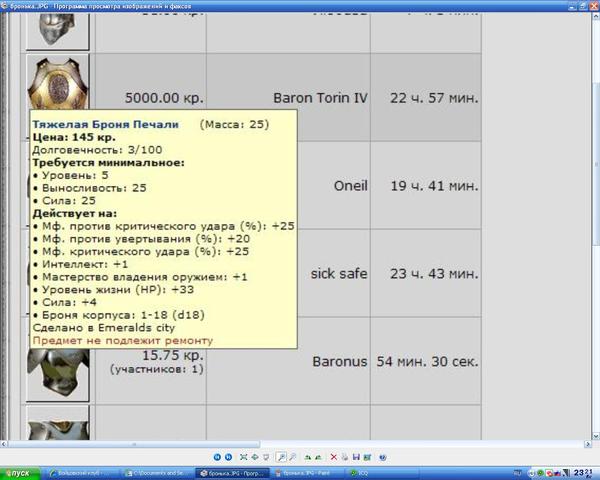
Task: Click the system tray clock
Action: [x=582, y=473]
